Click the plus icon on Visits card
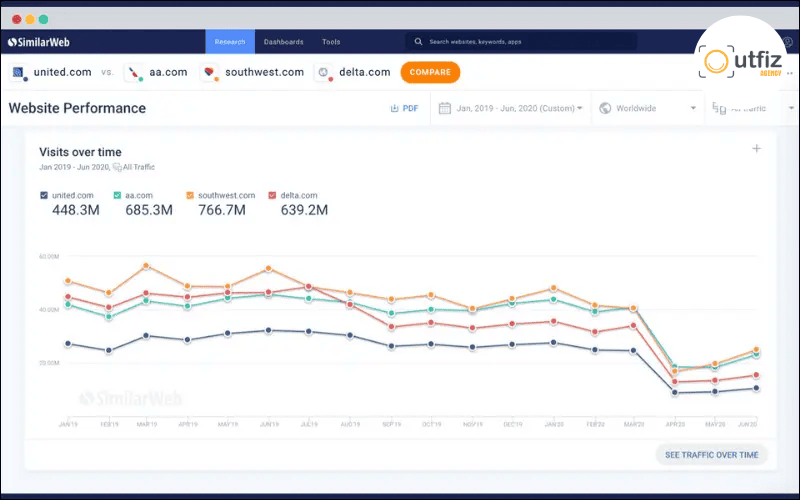800x500 pixels. pyautogui.click(x=757, y=148)
